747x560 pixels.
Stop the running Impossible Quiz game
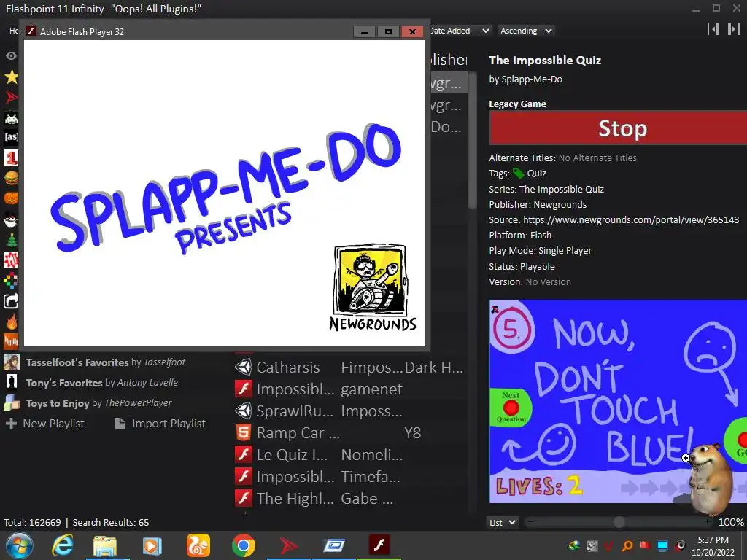tap(618, 128)
